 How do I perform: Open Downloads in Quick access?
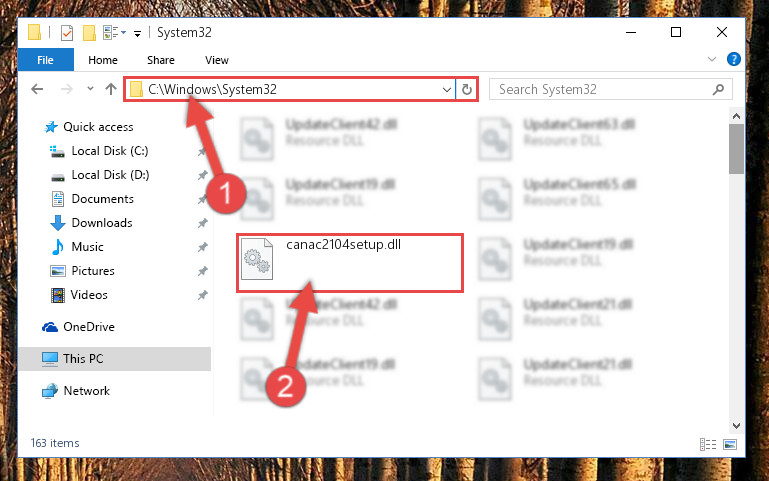pos(102,223)
